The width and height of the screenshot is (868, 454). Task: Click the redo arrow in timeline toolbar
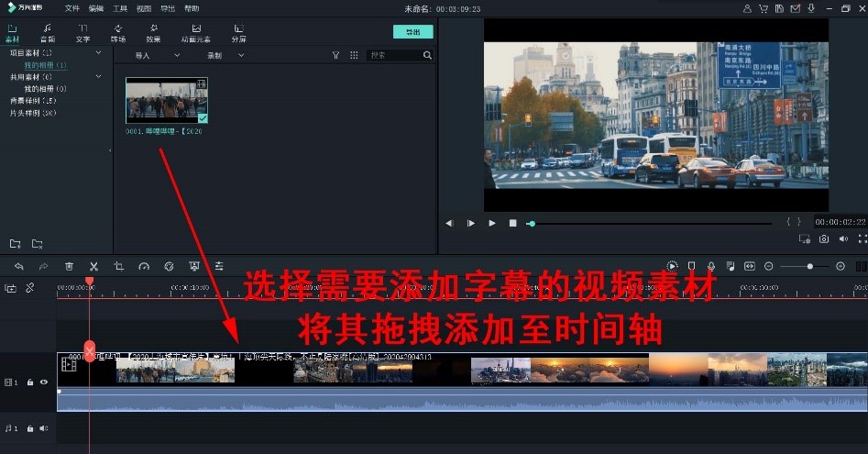44,266
